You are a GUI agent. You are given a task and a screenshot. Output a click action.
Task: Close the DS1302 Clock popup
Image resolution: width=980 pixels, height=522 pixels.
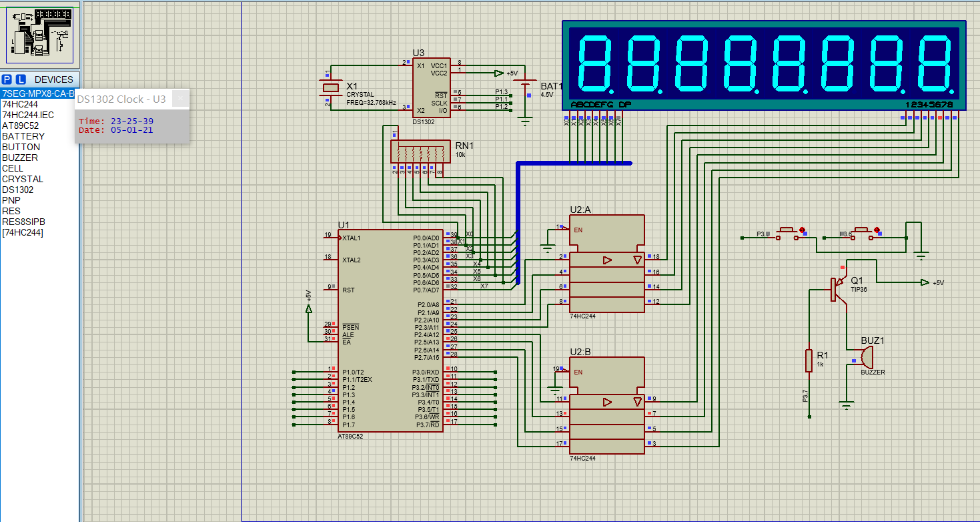[180, 98]
